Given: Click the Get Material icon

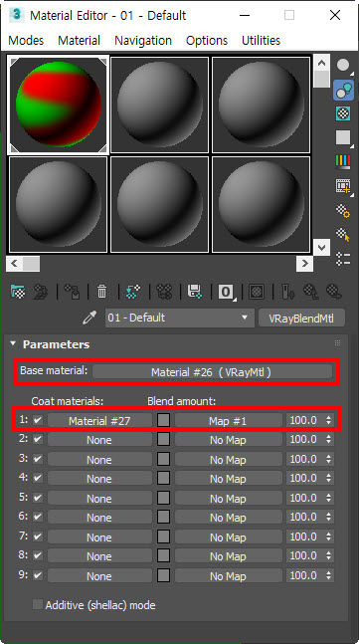Looking at the screenshot, I should [18, 292].
